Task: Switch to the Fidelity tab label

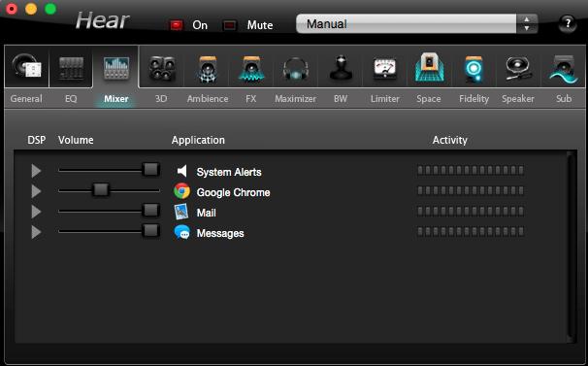Action: [x=474, y=99]
